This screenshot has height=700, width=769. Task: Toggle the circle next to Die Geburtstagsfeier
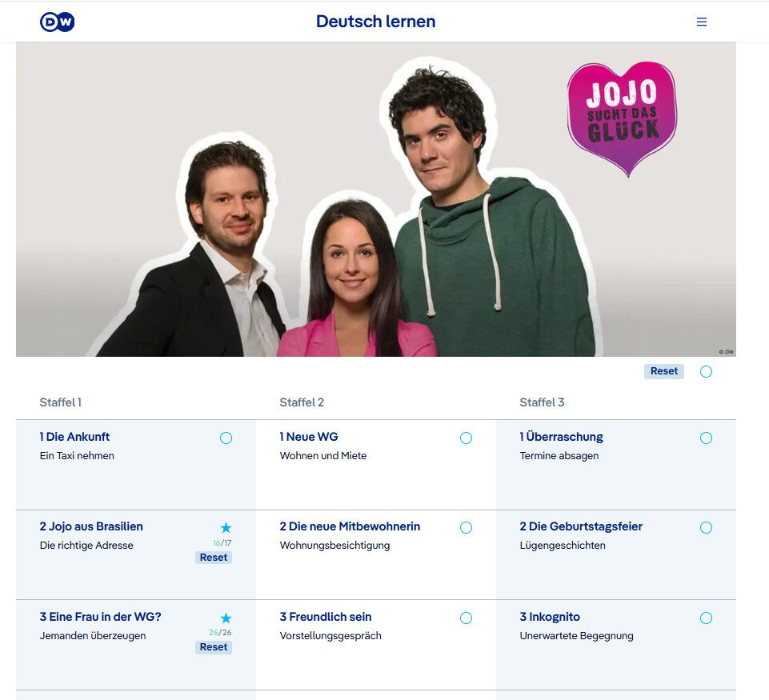pyautogui.click(x=706, y=527)
